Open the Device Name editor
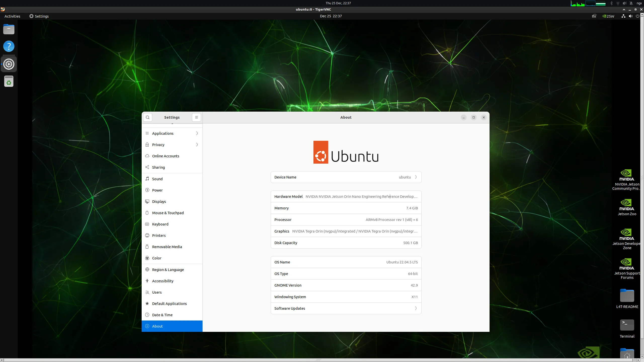 click(346, 177)
